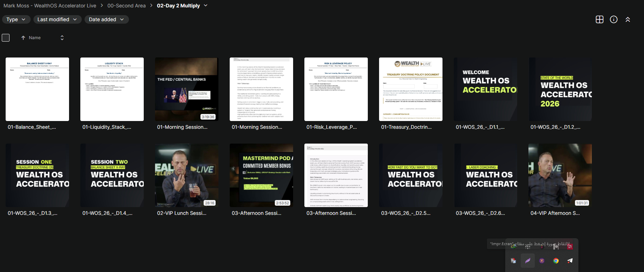
Task: Click the 2:53:52 duration badge
Action: [x=283, y=203]
